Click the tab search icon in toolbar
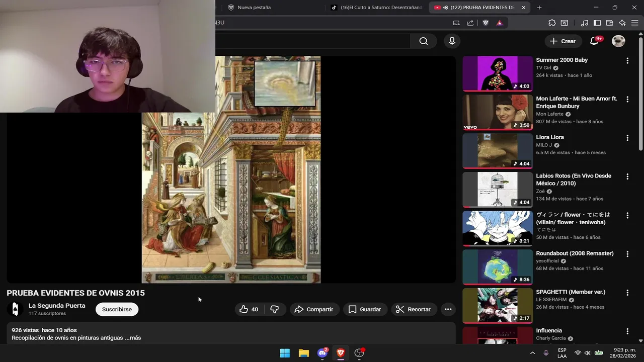644x362 pixels. click(x=565, y=23)
